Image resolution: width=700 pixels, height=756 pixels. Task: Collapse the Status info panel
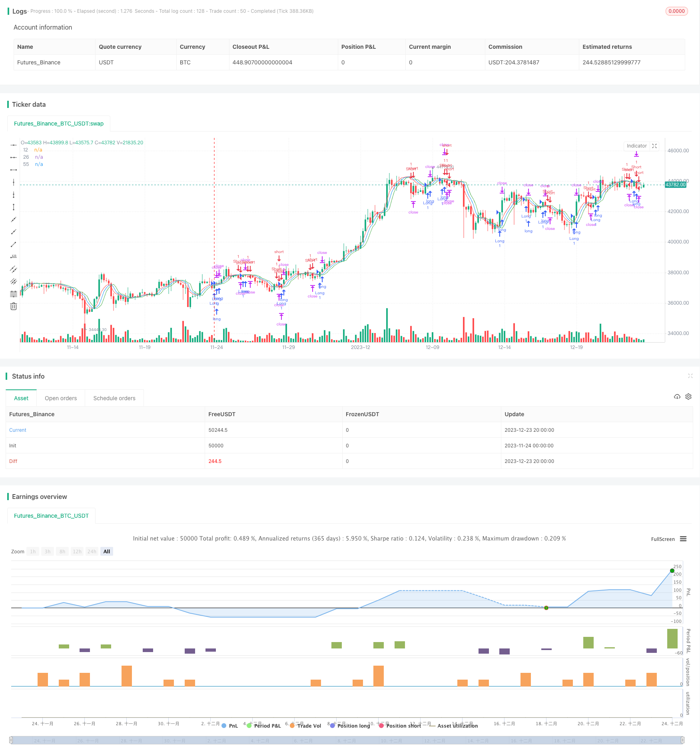pyautogui.click(x=690, y=376)
